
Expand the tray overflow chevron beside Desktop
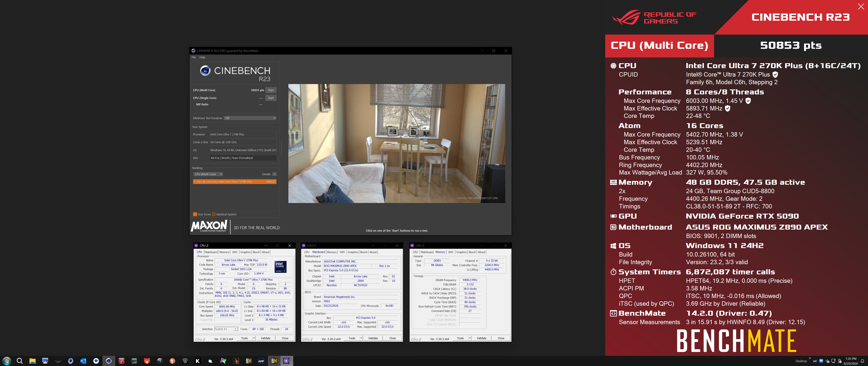point(810,358)
